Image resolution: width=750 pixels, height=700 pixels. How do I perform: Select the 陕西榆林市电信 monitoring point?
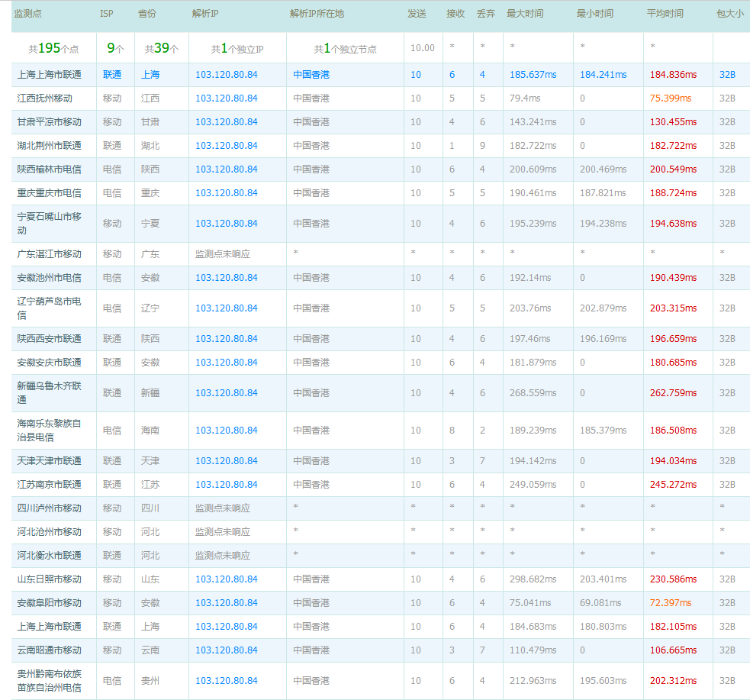coord(49,169)
